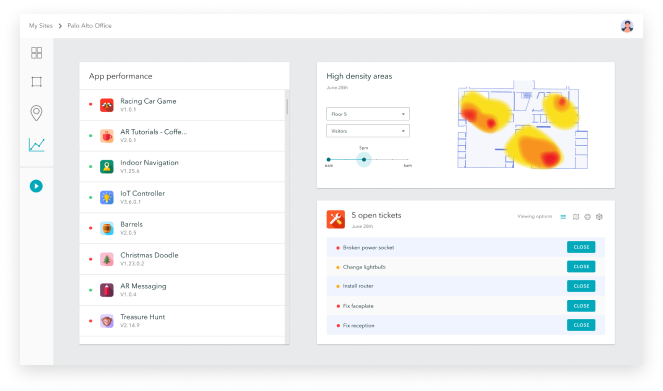Close the Fix faceplate ticket
663x391 pixels.
point(581,306)
